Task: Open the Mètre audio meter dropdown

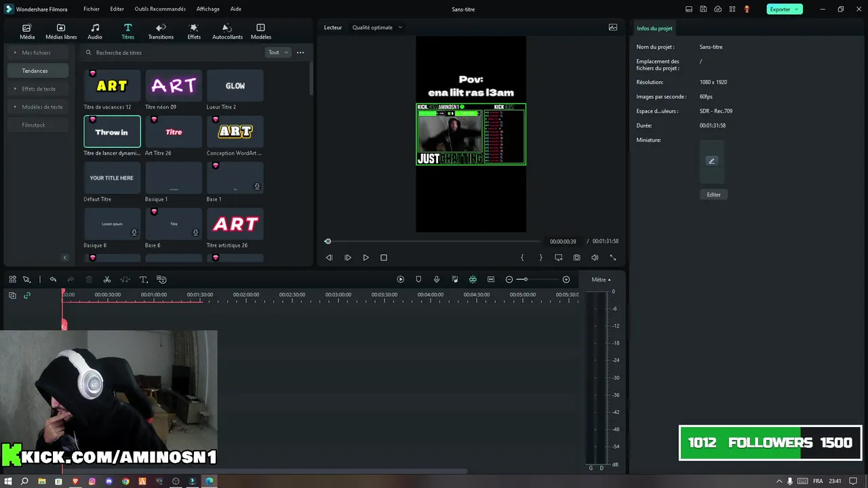Action: click(x=601, y=279)
